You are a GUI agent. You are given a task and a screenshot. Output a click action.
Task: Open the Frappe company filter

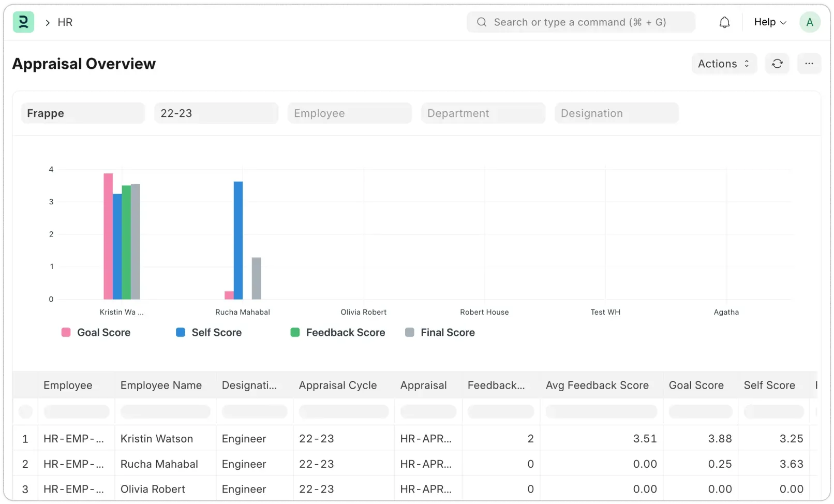pyautogui.click(x=83, y=113)
